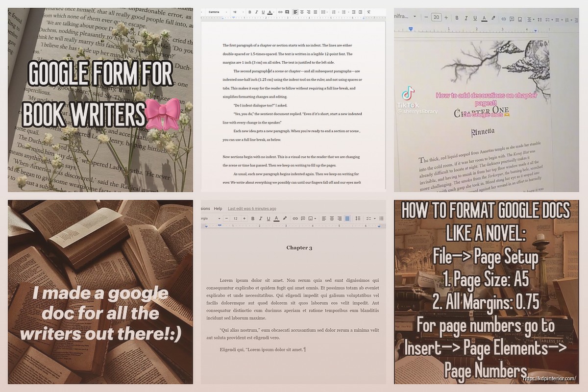Toggle italic in the Georgia toolbar
This screenshot has height=392, width=588.
(261, 219)
